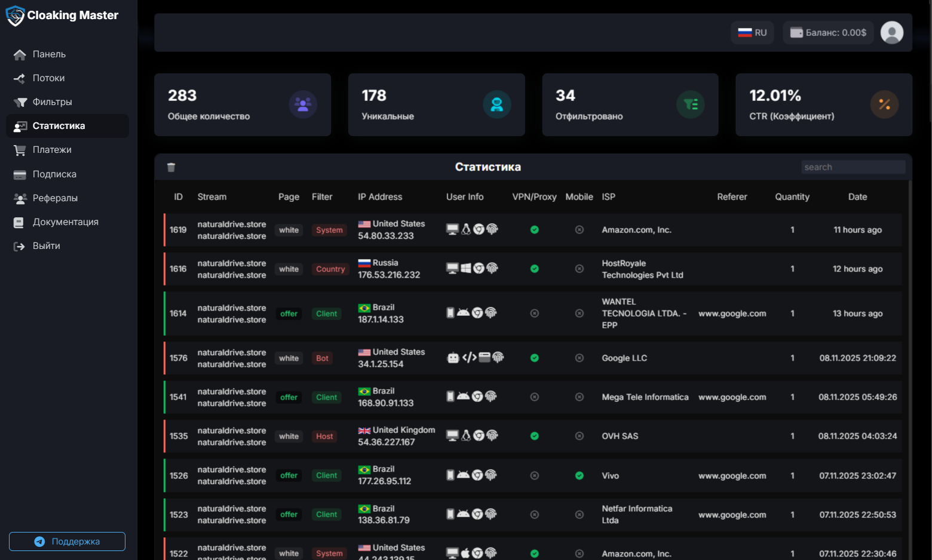Open the user profile avatar

point(891,33)
